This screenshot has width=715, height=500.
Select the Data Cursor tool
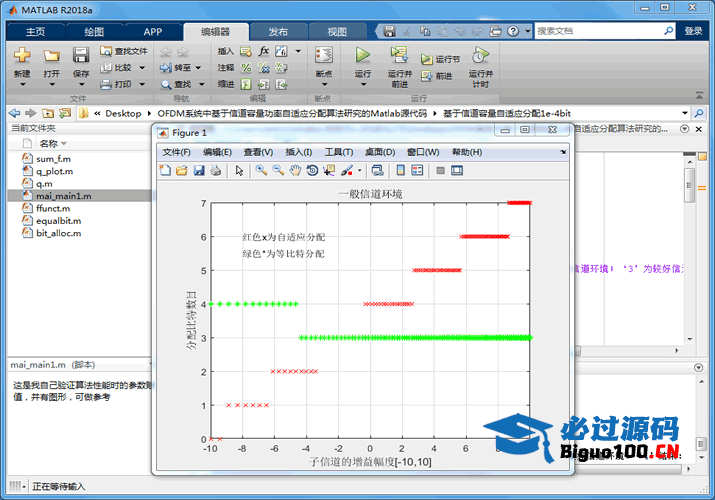(329, 171)
